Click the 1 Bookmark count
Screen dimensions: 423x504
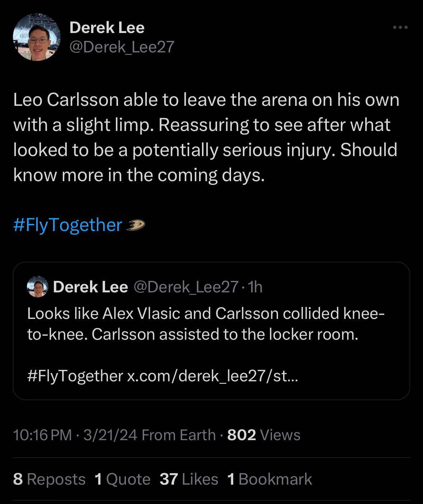[x=269, y=479]
